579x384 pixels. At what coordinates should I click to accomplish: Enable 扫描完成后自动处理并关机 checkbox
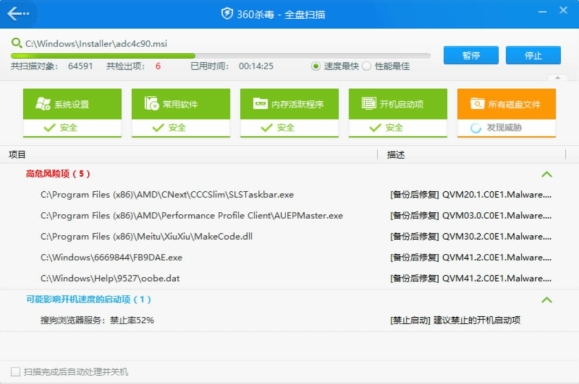[16, 372]
